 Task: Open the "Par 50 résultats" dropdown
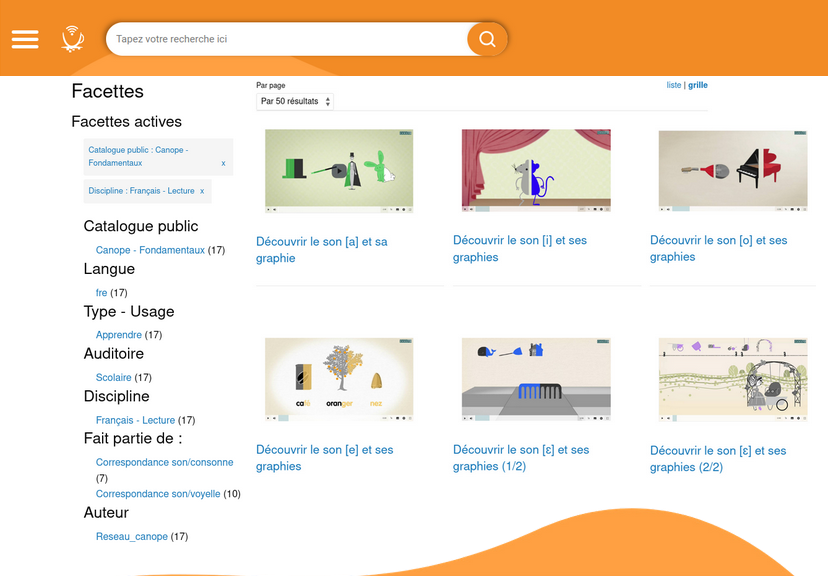(x=294, y=101)
